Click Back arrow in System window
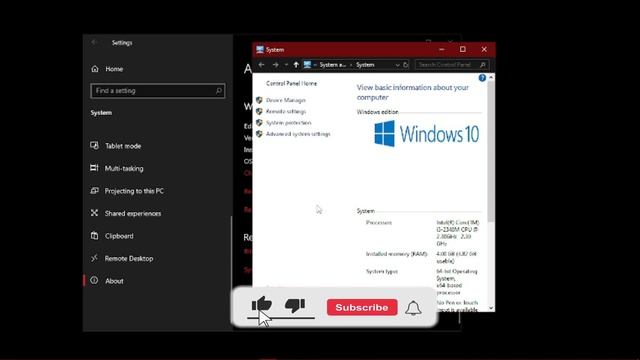640x360 pixels. coord(262,65)
